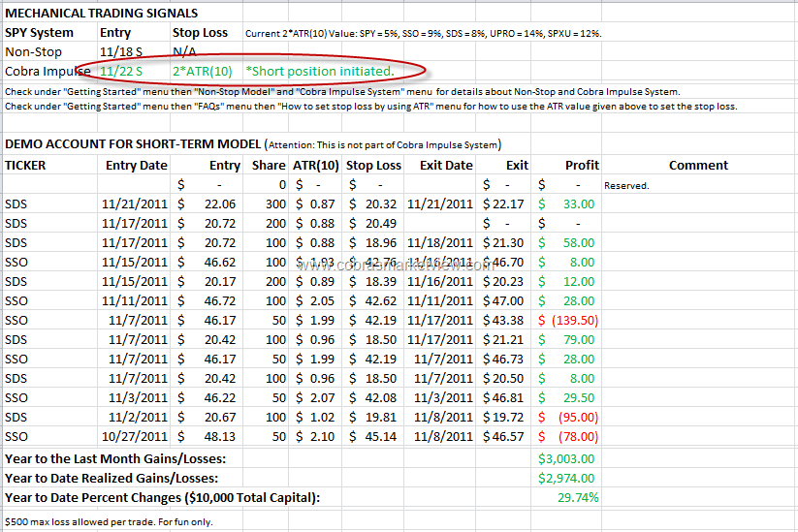Click the exit price 21.21 cell
The width and height of the screenshot is (798, 532).
503,339
